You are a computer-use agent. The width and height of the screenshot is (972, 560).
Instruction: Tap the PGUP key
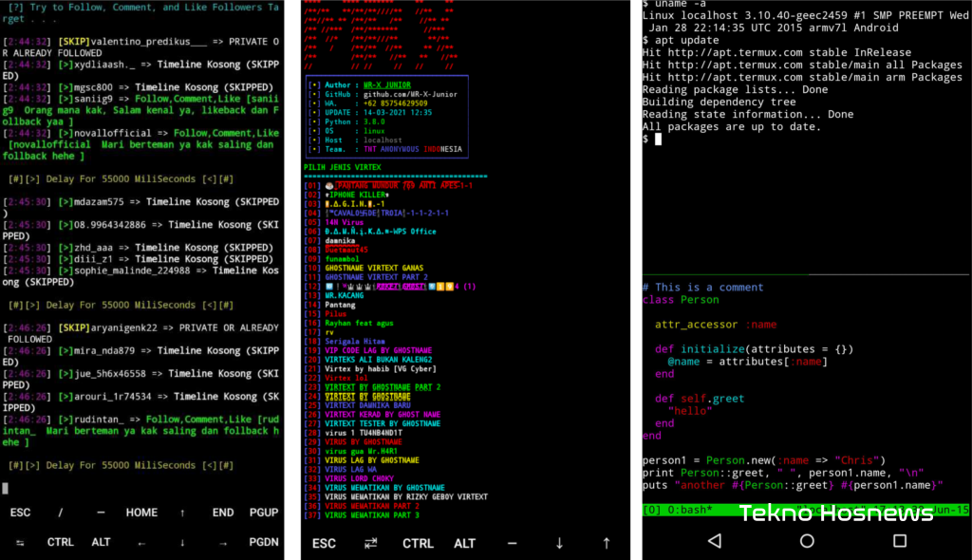click(x=263, y=513)
